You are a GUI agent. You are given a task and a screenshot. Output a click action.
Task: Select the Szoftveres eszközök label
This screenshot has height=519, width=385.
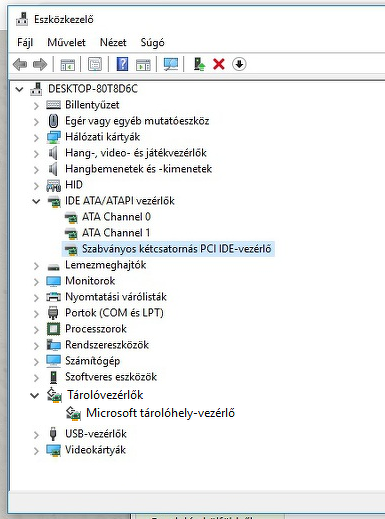[111, 377]
